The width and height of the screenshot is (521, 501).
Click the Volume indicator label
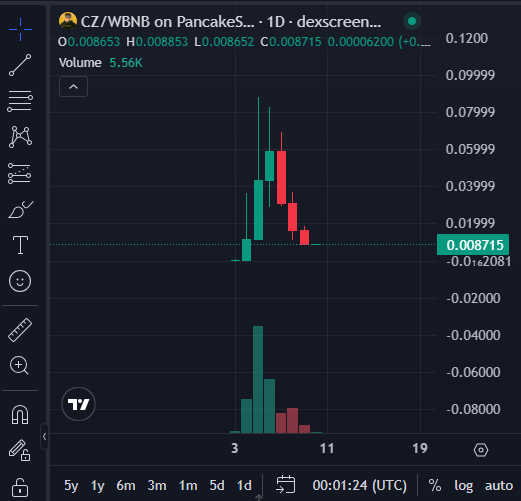pyautogui.click(x=80, y=63)
